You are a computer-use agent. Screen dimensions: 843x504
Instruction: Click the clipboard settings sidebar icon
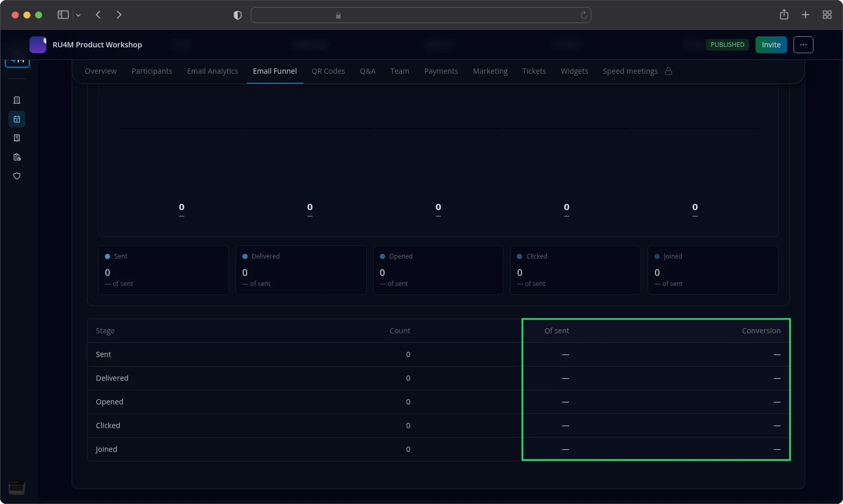pos(17,157)
